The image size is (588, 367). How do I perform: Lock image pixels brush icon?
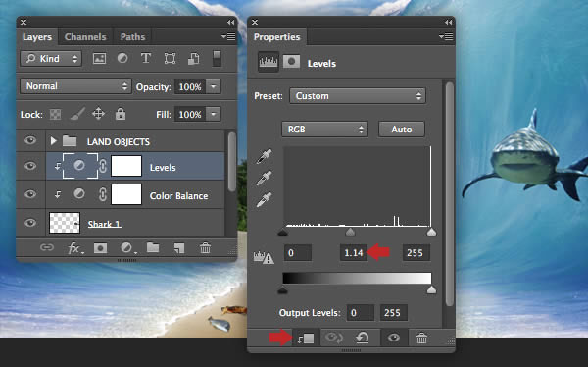pyautogui.click(x=77, y=114)
